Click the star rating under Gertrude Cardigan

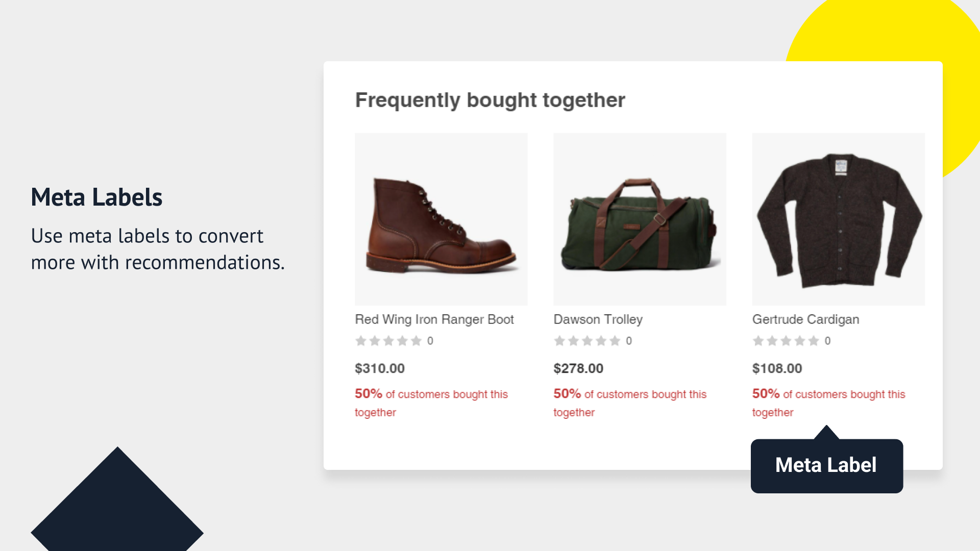[786, 341]
